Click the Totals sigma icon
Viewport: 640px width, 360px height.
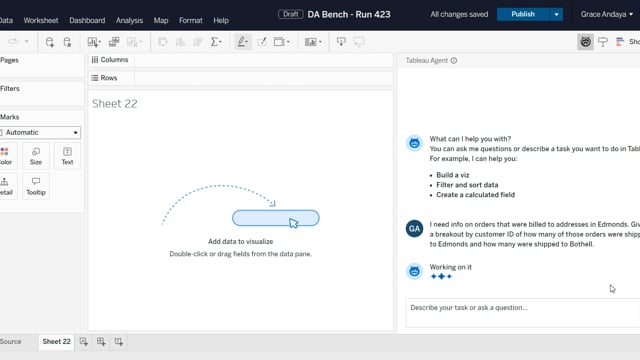(x=214, y=42)
